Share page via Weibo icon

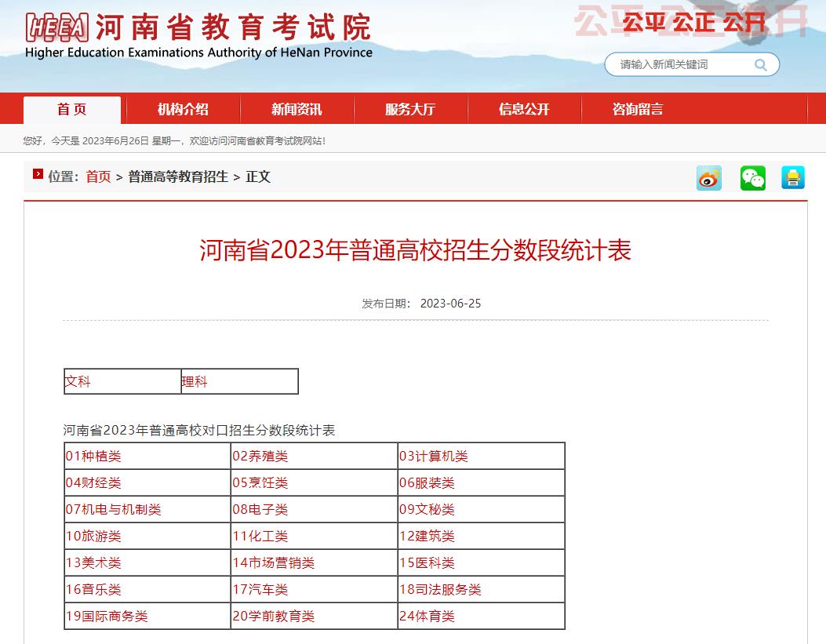point(709,178)
